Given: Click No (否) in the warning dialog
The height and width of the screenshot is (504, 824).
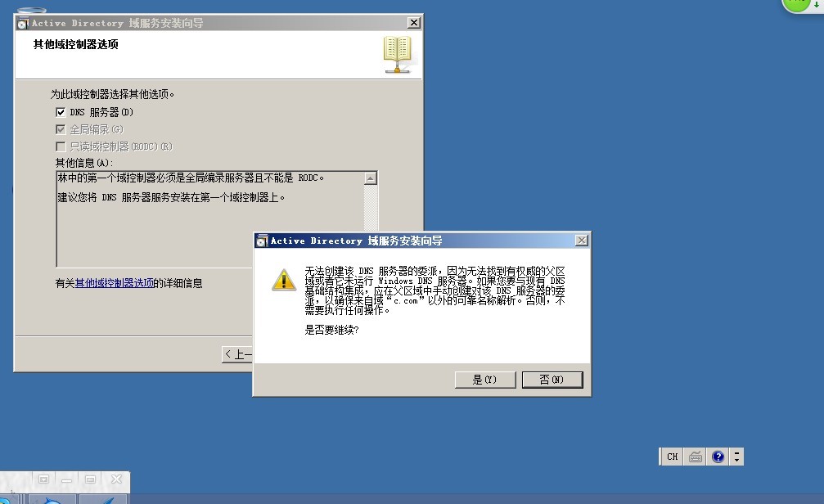Looking at the screenshot, I should [x=552, y=380].
